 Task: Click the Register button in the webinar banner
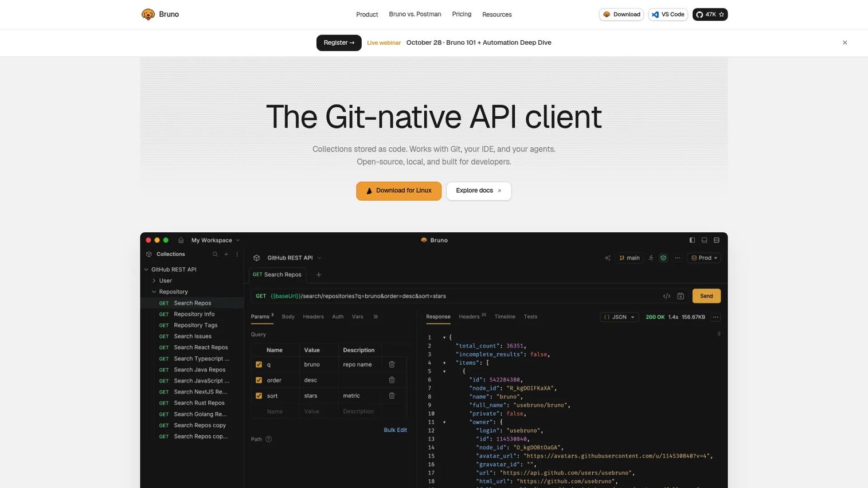tap(339, 42)
